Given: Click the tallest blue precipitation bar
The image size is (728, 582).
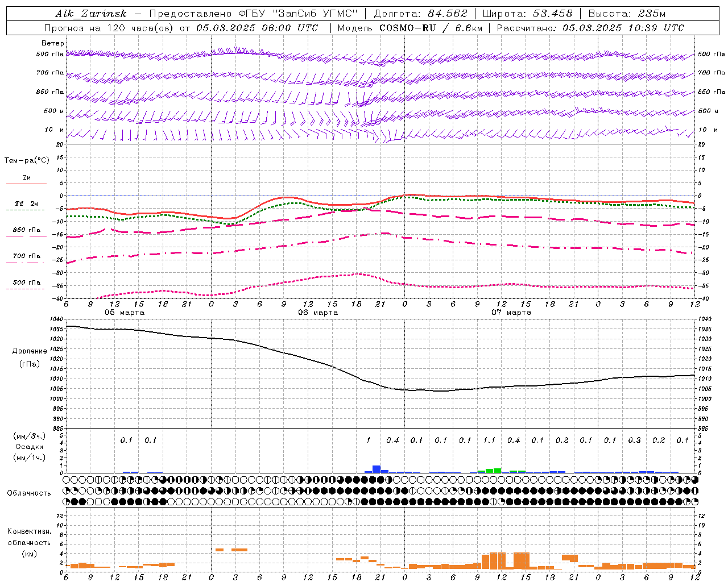Looking at the screenshot, I should (377, 469).
